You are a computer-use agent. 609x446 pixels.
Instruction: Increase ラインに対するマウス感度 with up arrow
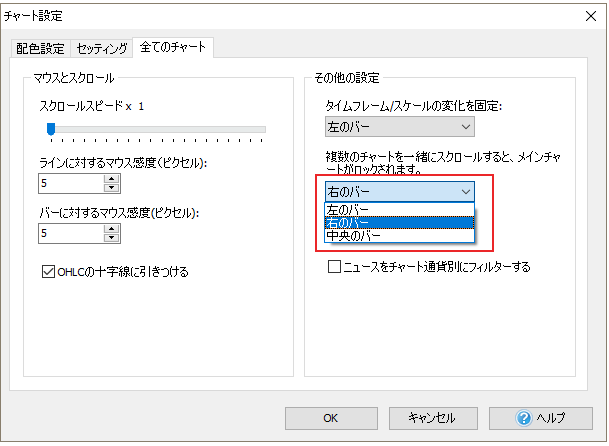pos(111,178)
